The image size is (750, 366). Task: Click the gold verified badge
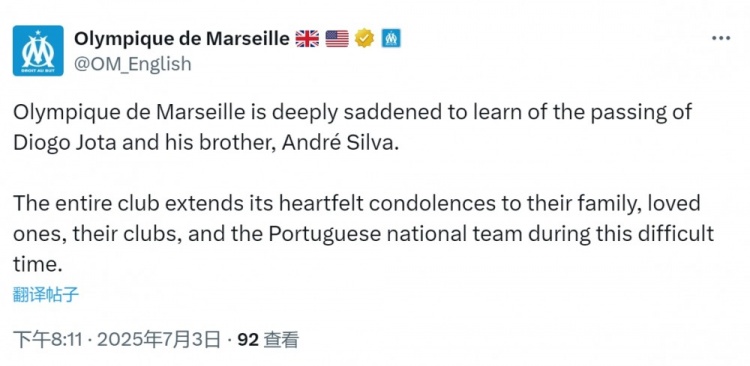pyautogui.click(x=364, y=38)
